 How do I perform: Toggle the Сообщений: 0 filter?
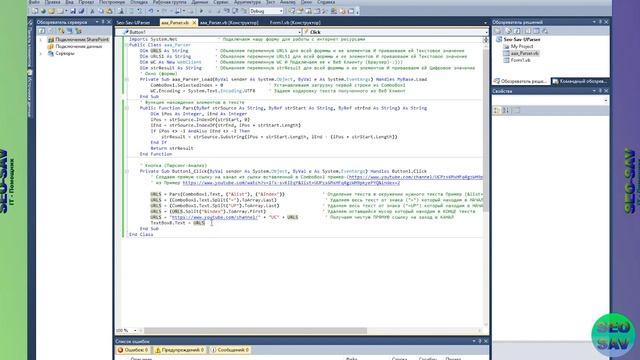(x=230, y=350)
